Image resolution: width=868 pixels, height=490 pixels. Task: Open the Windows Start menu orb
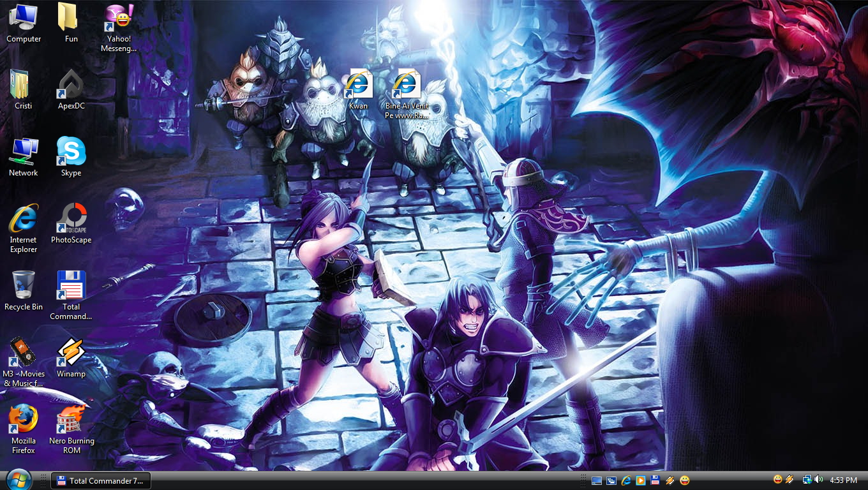(x=19, y=480)
